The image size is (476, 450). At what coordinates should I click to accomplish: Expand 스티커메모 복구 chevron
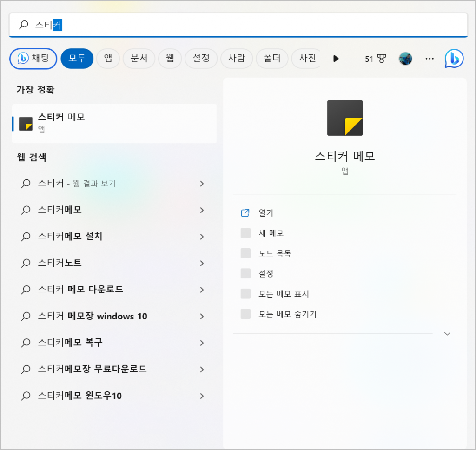tap(202, 343)
